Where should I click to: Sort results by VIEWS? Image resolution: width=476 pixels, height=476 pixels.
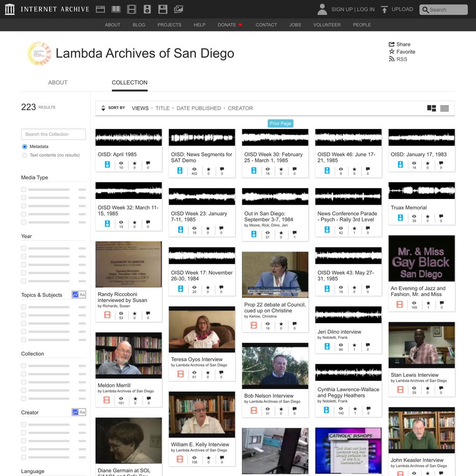point(140,109)
